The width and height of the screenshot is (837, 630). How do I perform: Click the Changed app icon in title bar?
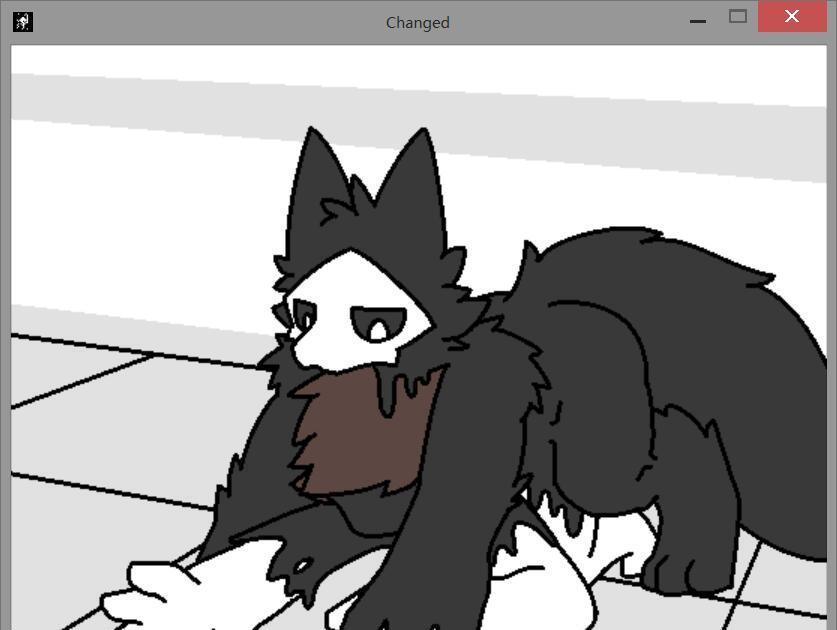click(x=23, y=21)
